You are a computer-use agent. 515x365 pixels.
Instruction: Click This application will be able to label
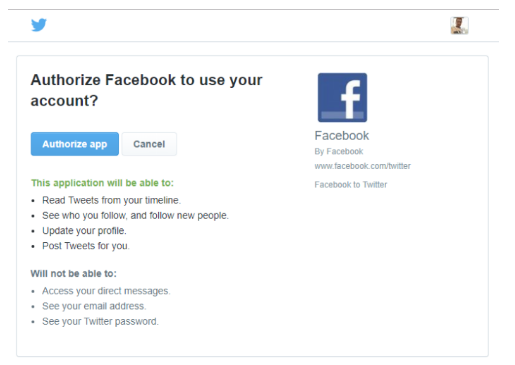click(x=102, y=183)
